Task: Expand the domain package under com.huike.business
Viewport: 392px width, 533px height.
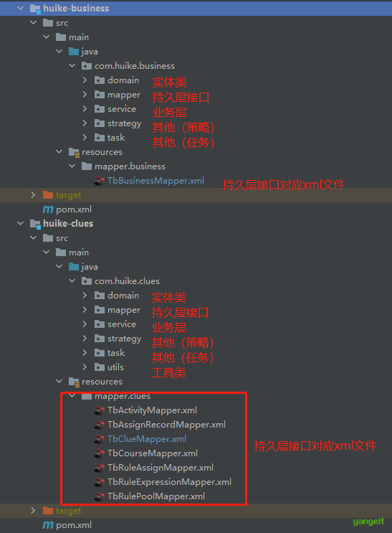Action: click(x=85, y=80)
